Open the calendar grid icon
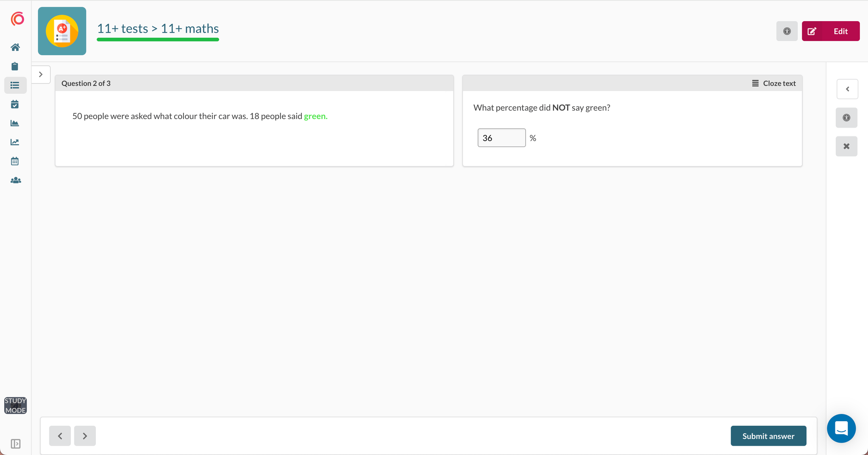This screenshot has width=868, height=455. click(15, 161)
